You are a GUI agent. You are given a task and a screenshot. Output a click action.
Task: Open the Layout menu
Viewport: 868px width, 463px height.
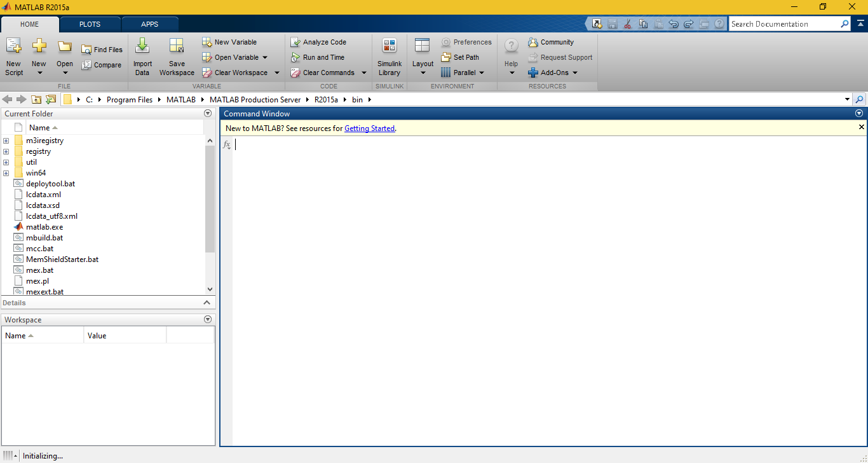423,57
